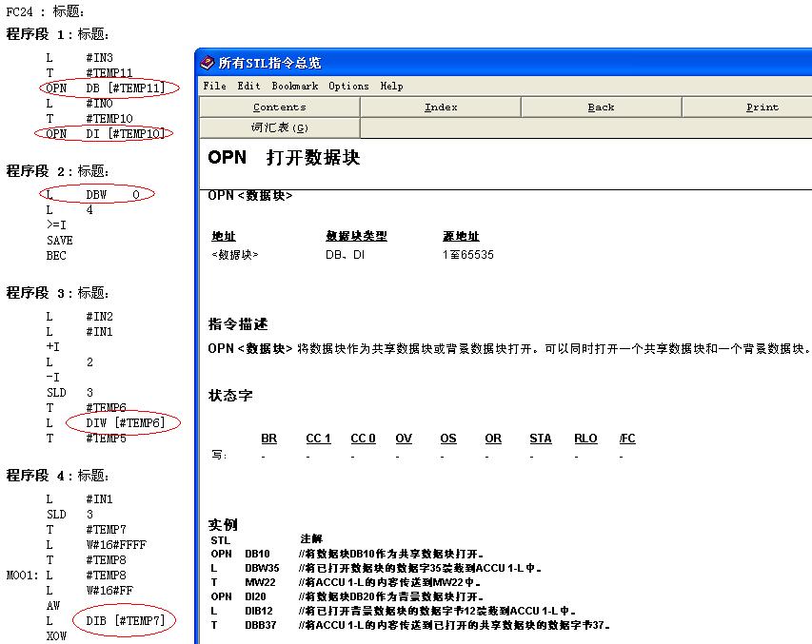Click the '1至65535' address range value
This screenshot has width=812, height=644.
468,255
